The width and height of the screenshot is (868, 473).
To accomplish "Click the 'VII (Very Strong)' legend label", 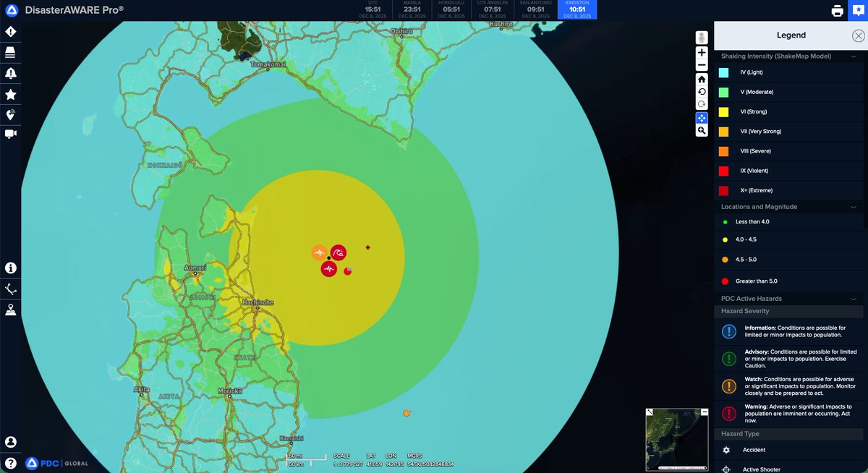I will click(761, 132).
